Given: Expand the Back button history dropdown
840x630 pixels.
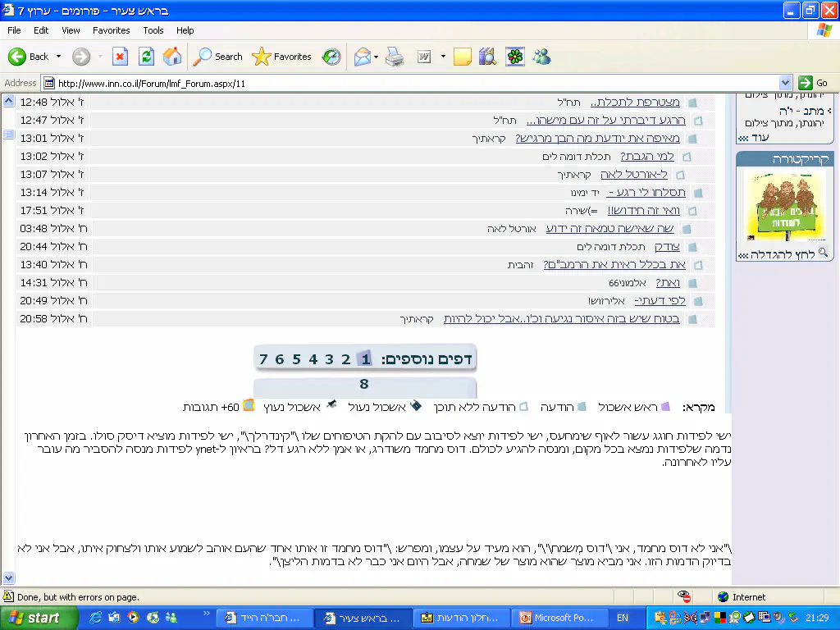Looking at the screenshot, I should (58, 57).
